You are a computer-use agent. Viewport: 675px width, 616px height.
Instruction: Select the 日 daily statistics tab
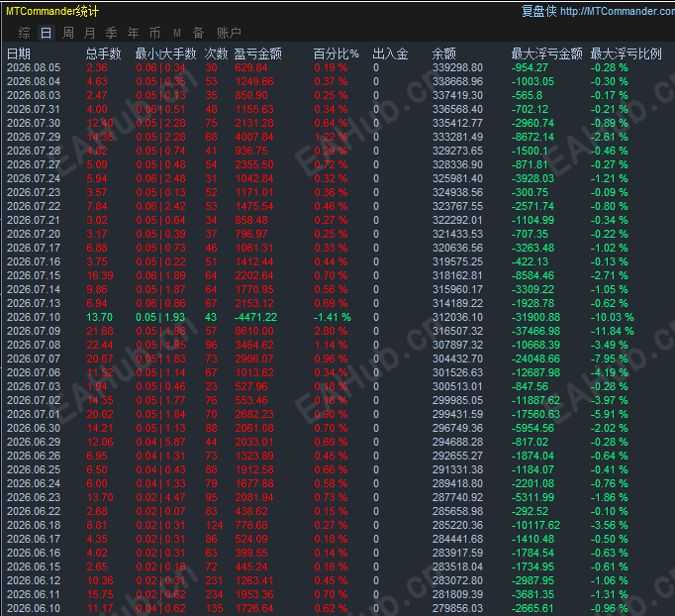click(x=46, y=33)
